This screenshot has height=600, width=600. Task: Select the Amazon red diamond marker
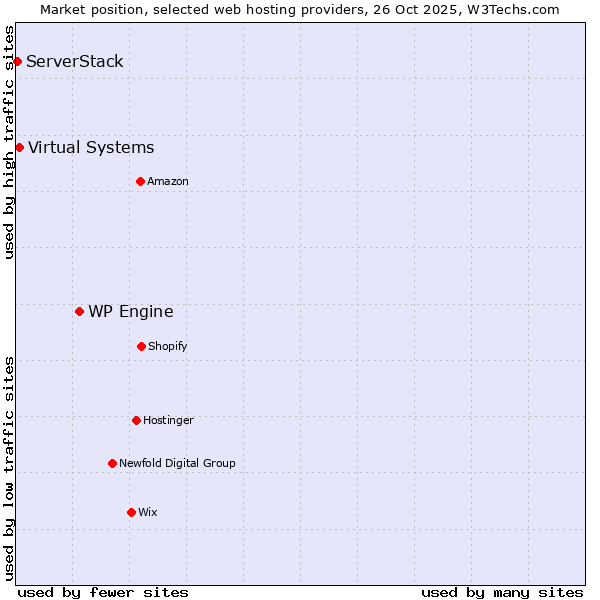tap(140, 181)
